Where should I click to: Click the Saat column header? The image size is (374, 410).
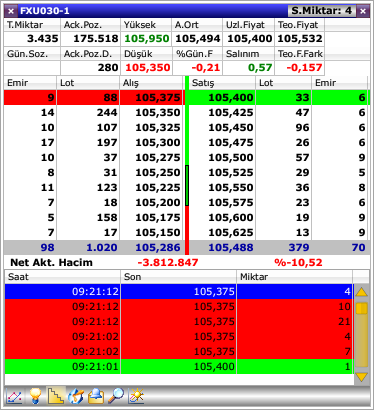point(62,277)
